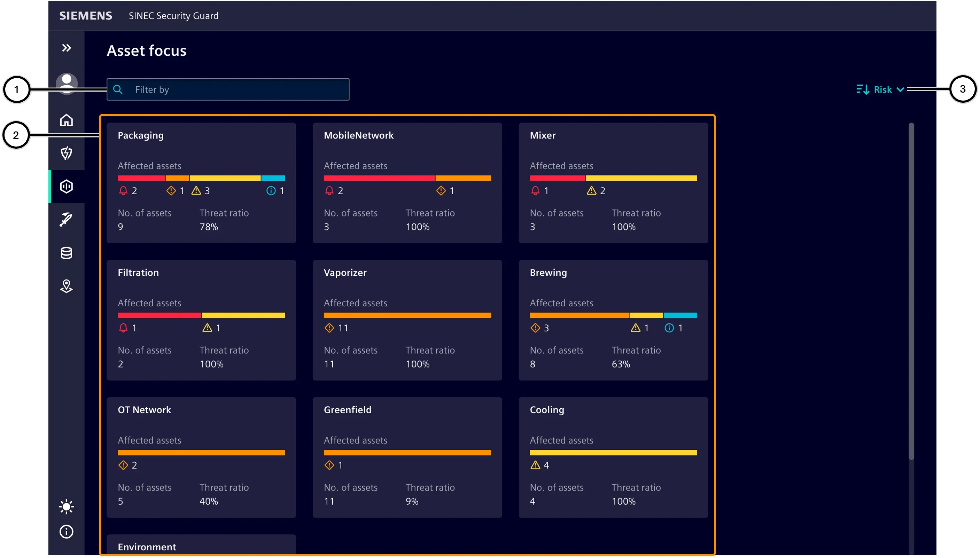
Task: Click the red segment of Mixer's bar
Action: 558,178
